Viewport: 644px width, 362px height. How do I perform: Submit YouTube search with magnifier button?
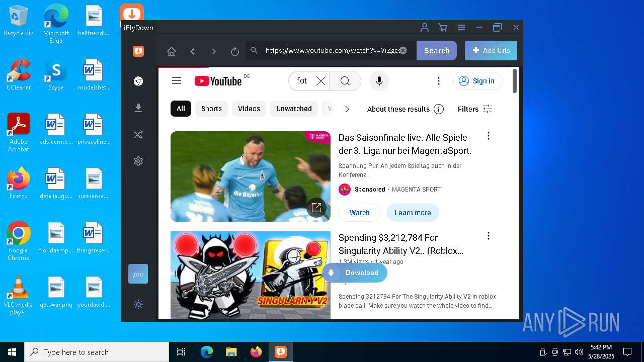345,81
